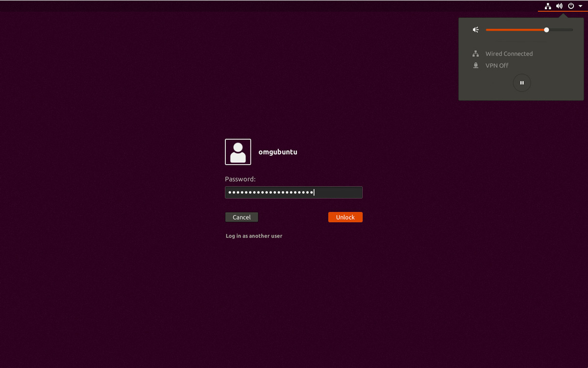Set volume to maximum on slider track end
The image size is (588, 368).
[x=572, y=30]
